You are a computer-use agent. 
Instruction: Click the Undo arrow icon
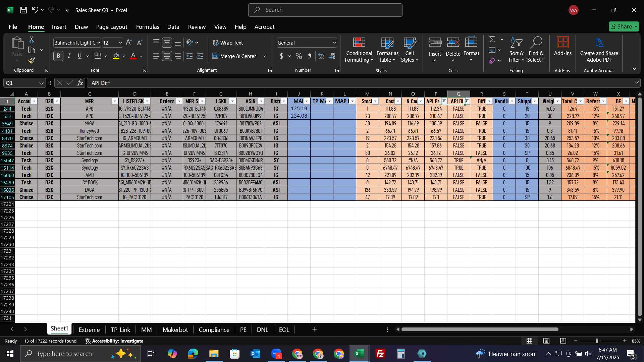(x=35, y=10)
